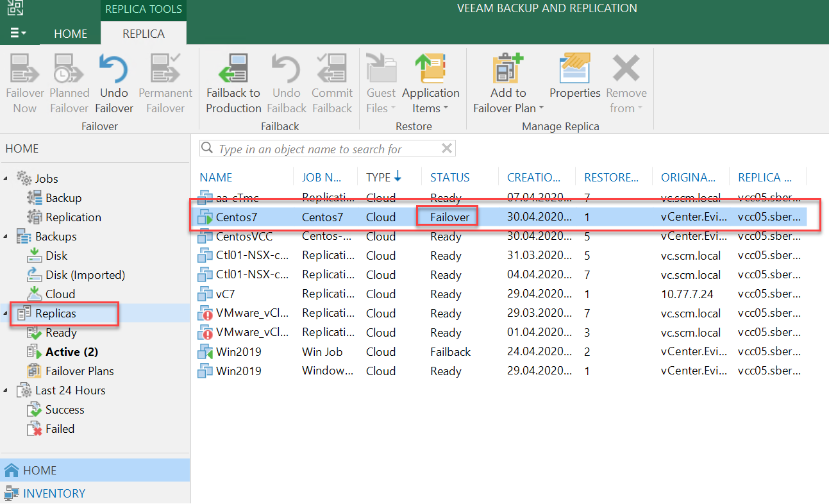Click the Failover status cell of Centos7
The width and height of the screenshot is (829, 504).
coord(450,217)
